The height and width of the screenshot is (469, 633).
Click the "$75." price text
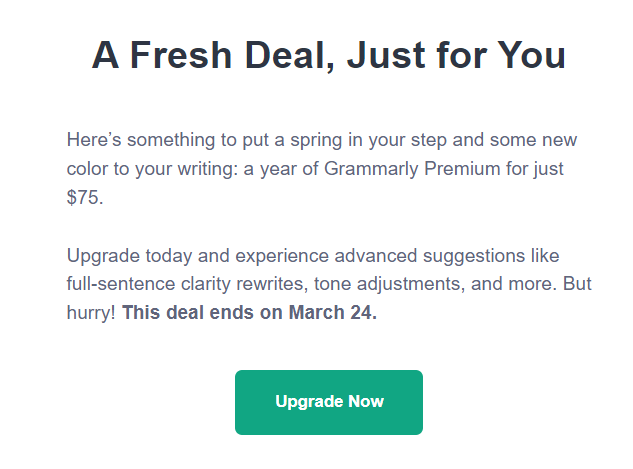click(85, 197)
